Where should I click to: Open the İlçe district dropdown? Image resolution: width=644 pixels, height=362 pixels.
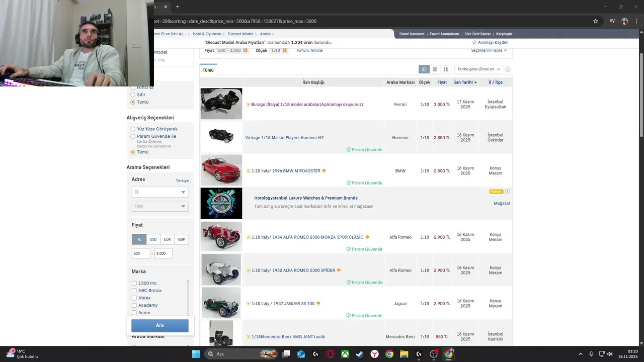coord(160,206)
